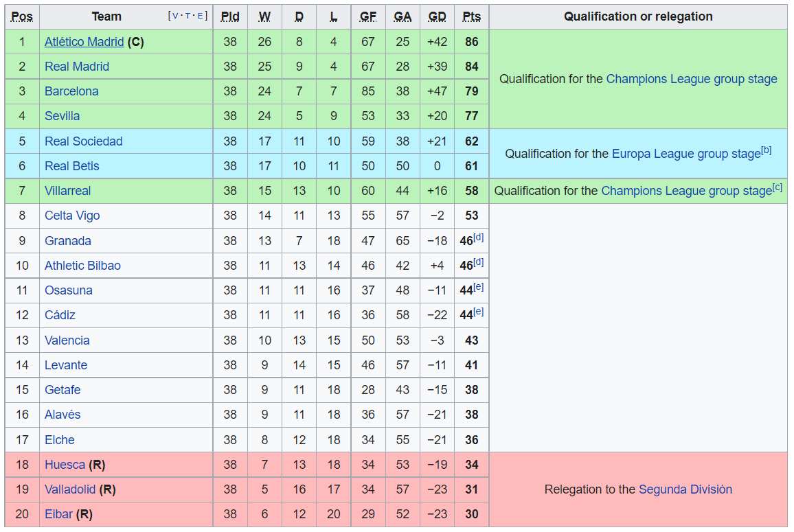
Task: Open Barcelona's team page link
Action: tap(71, 91)
